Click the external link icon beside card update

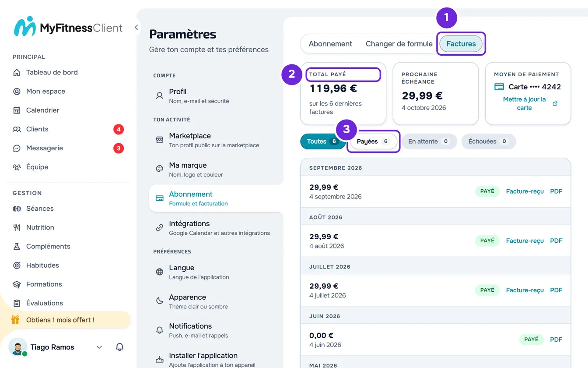(x=555, y=104)
